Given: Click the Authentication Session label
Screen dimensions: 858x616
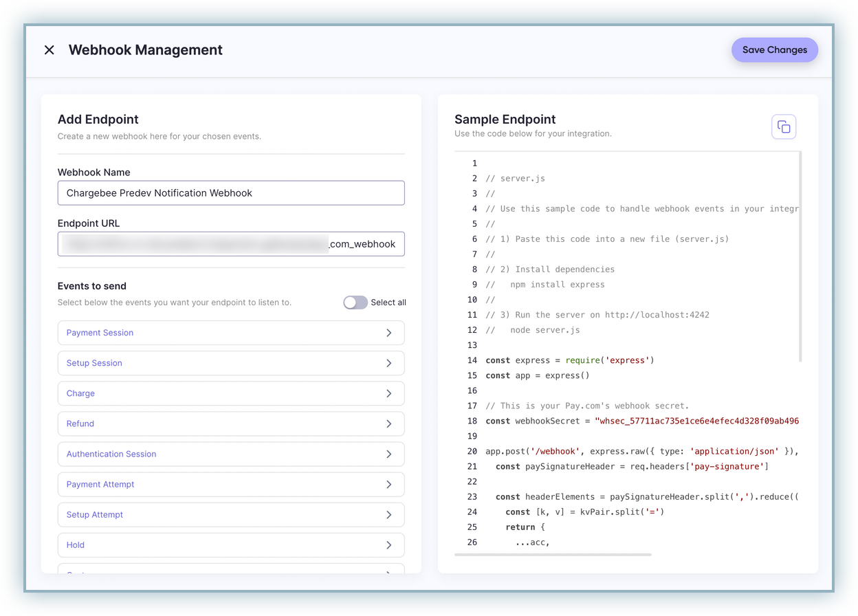Looking at the screenshot, I should (x=111, y=454).
